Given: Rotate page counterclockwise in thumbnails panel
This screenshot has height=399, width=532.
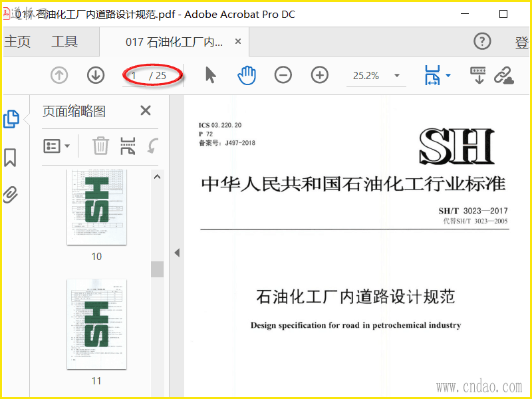Looking at the screenshot, I should [x=153, y=146].
